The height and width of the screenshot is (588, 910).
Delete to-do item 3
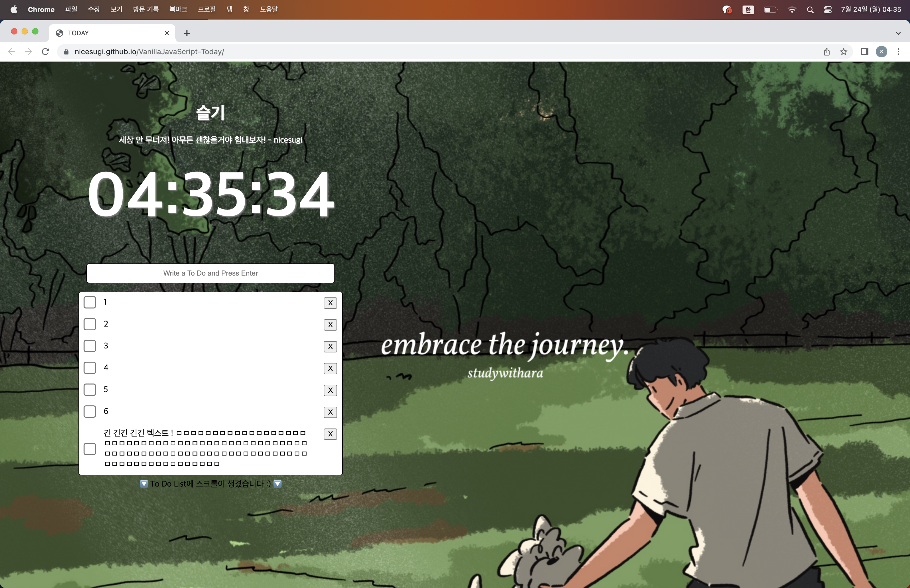(330, 346)
